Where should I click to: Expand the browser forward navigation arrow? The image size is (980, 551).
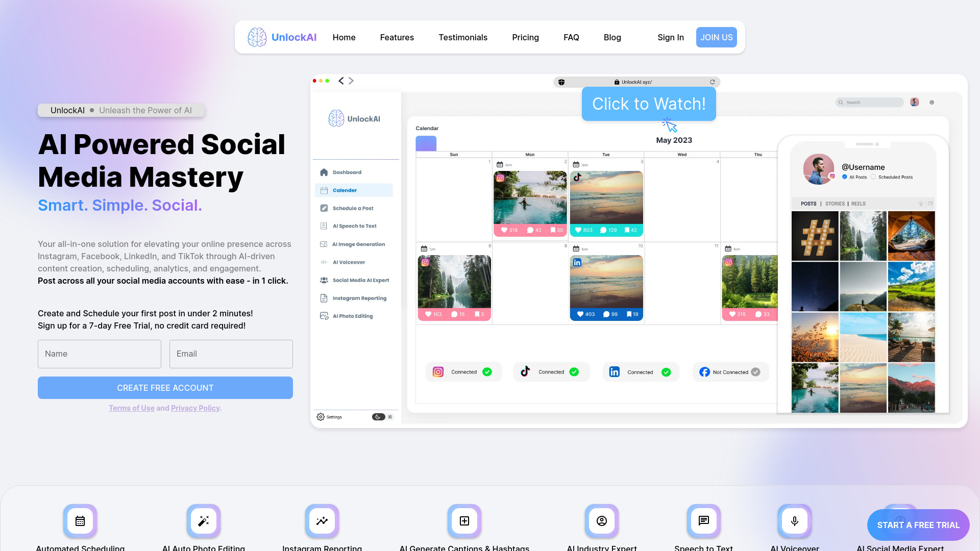click(351, 81)
